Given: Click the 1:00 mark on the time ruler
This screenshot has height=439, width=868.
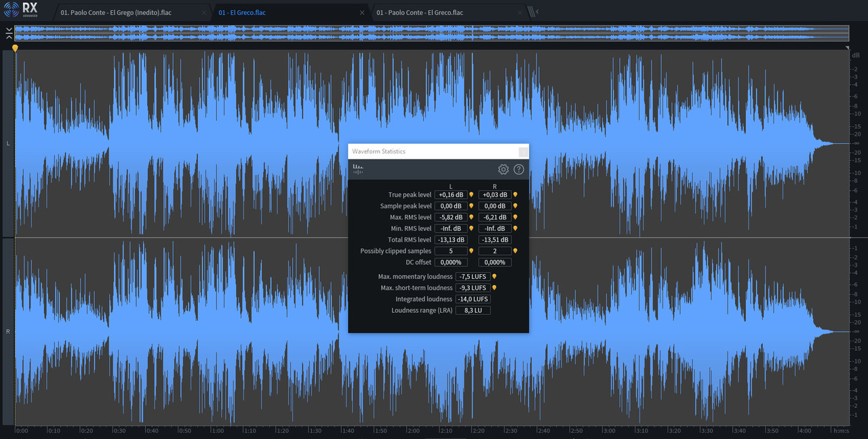Looking at the screenshot, I should [x=217, y=431].
